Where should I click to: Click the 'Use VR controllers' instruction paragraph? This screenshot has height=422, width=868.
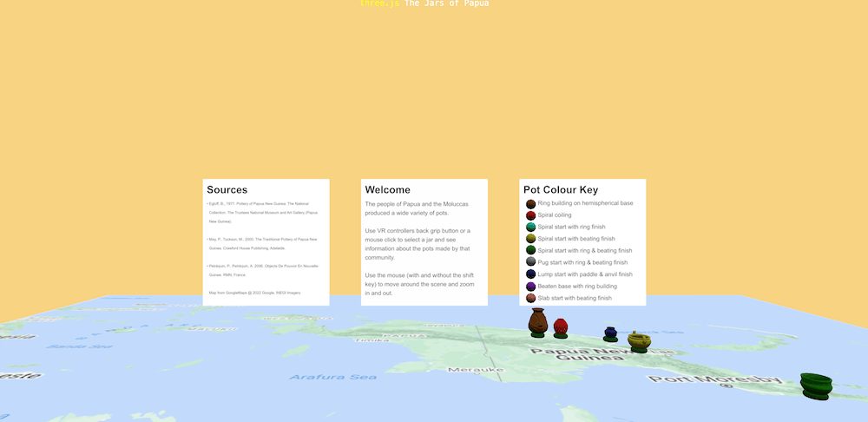418,244
